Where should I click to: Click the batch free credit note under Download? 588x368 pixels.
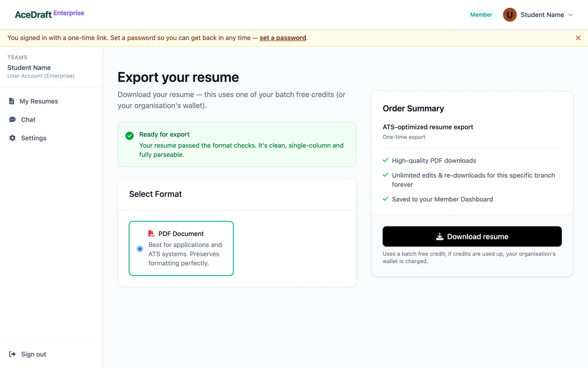(x=469, y=258)
